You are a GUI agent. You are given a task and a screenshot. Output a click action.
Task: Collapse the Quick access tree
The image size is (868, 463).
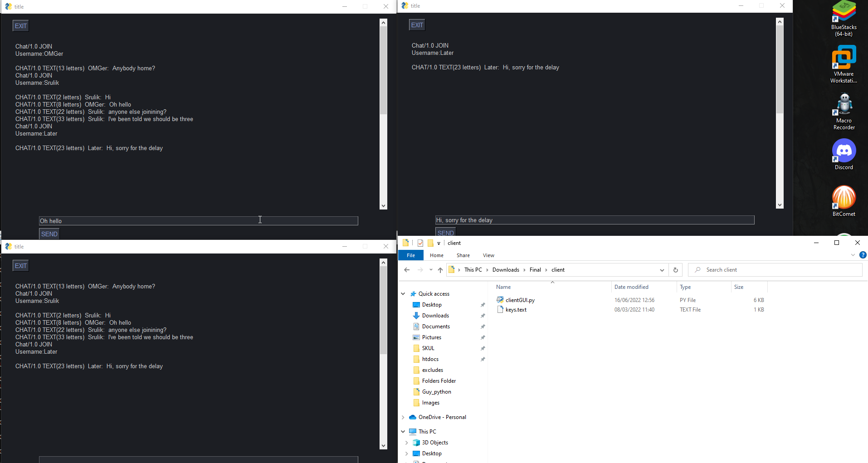coord(403,294)
